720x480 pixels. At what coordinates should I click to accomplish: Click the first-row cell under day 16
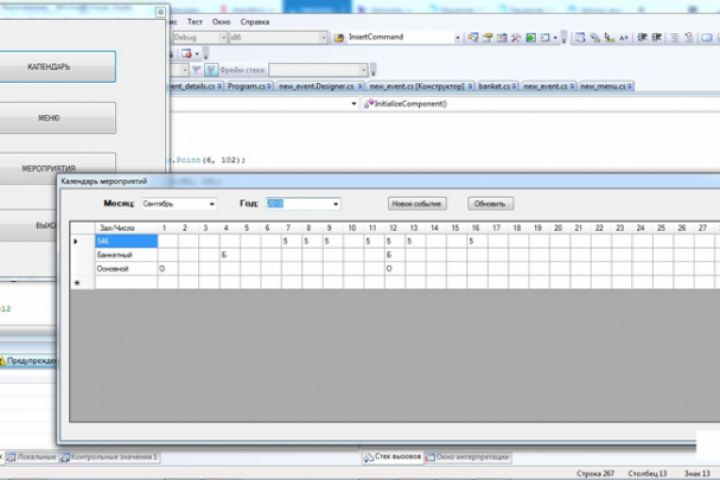click(478, 241)
